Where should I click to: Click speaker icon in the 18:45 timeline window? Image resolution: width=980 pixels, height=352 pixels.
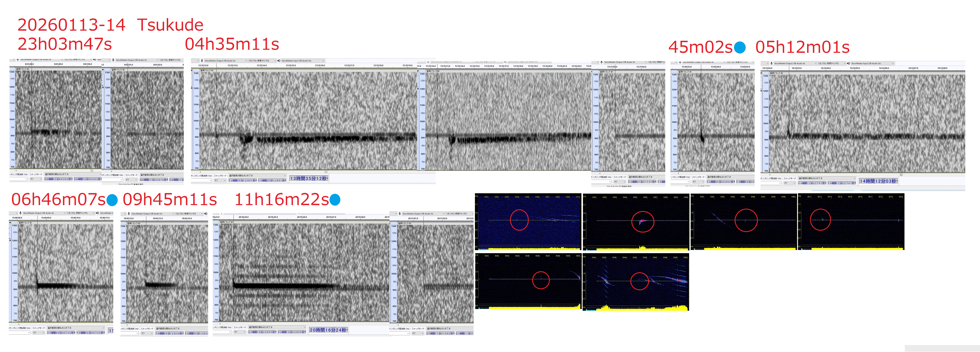click(205, 214)
